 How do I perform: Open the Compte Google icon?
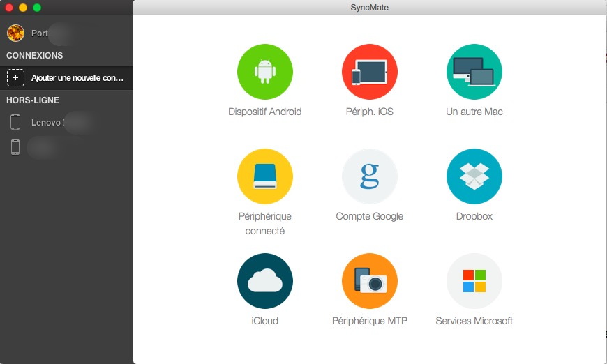point(369,176)
